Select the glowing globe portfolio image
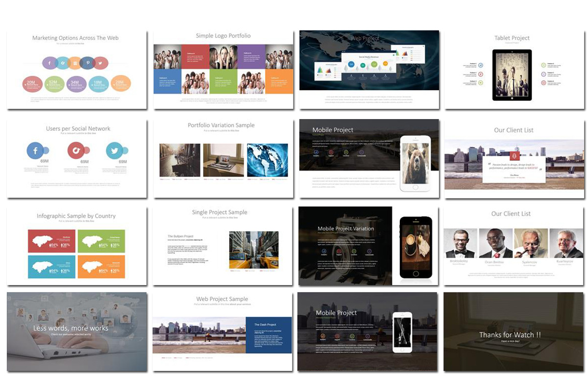The height and width of the screenshot is (392, 588). (x=267, y=160)
